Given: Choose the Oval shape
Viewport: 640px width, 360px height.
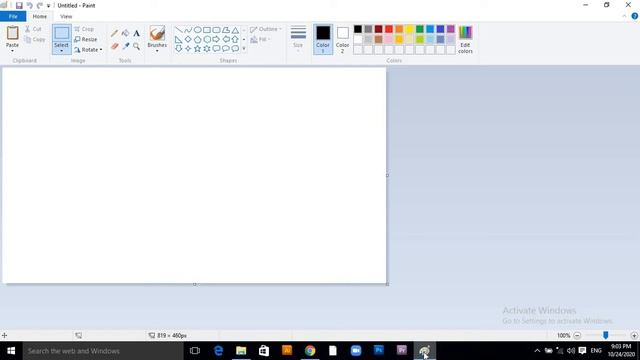Looking at the screenshot, I should click(x=198, y=30).
